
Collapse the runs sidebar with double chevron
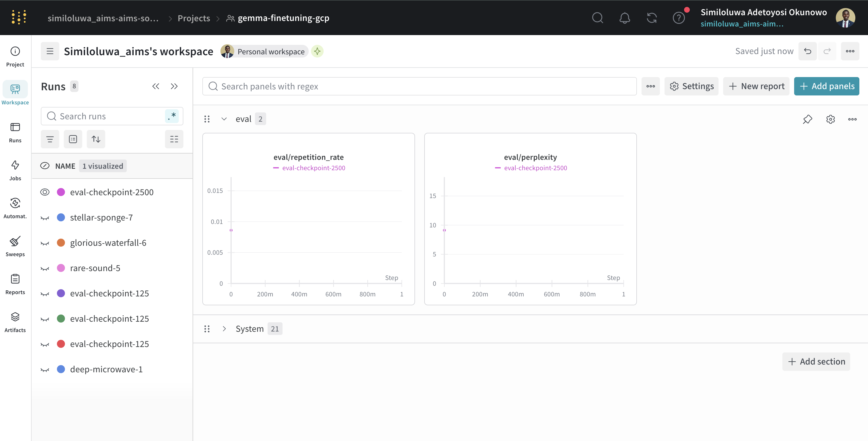[156, 86]
